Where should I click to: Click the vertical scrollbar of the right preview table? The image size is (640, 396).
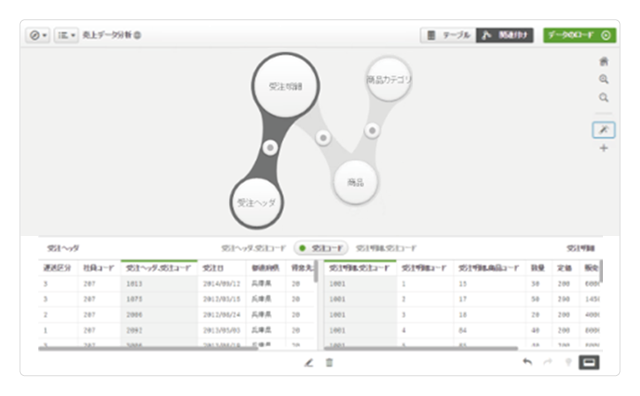[601, 271]
